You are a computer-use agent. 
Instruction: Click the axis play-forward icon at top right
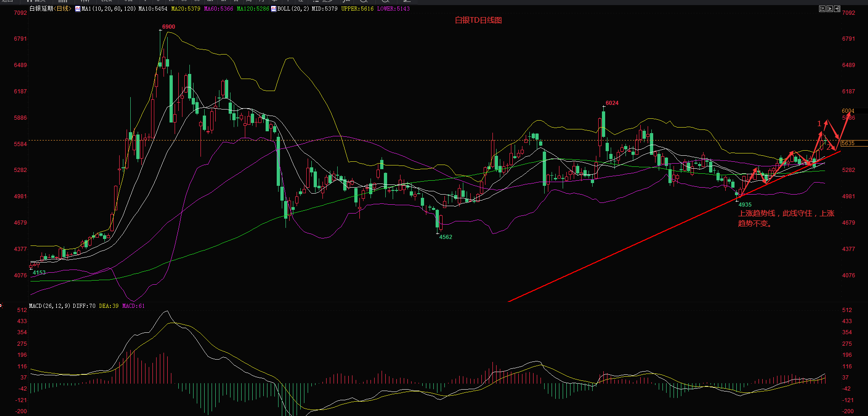pyautogui.click(x=830, y=9)
